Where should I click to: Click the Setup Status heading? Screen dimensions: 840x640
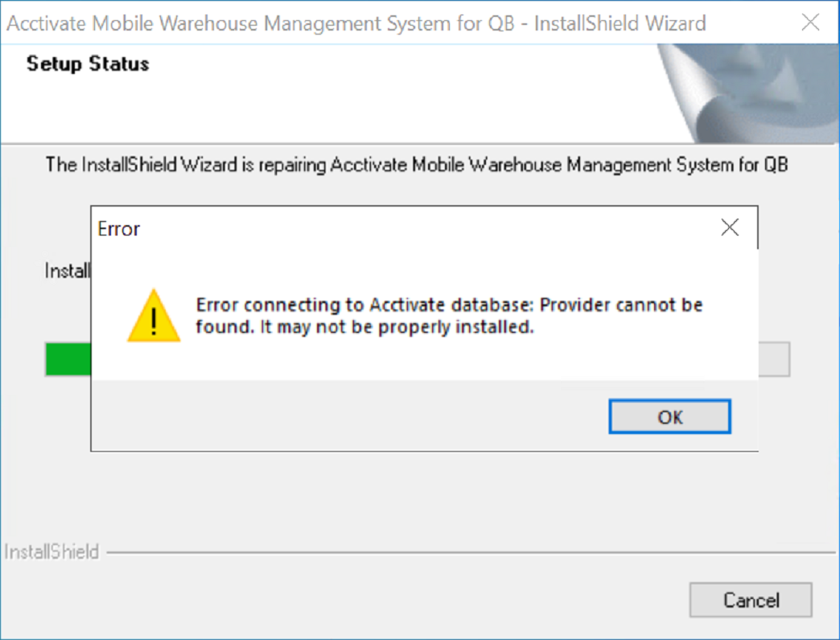coord(85,64)
